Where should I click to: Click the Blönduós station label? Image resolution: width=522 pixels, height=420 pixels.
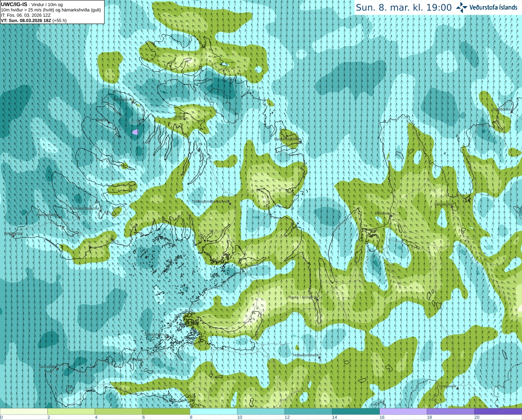[383, 213]
